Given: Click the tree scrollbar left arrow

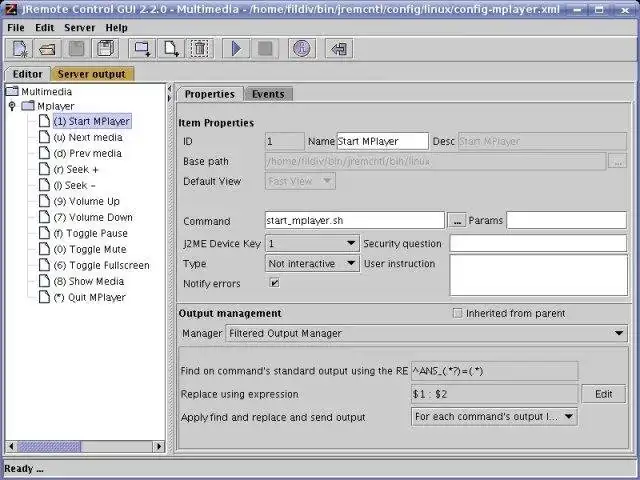Looking at the screenshot, I should pyautogui.click(x=11, y=447).
